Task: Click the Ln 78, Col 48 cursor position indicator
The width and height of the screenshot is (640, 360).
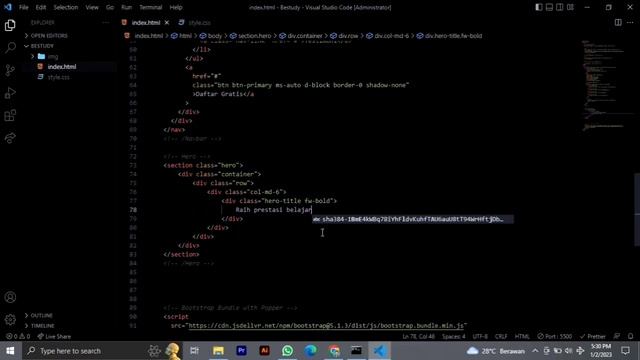Action: point(418,336)
